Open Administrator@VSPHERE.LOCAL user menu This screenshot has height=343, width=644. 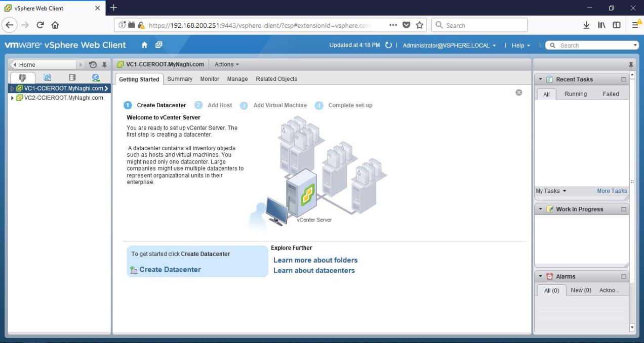coord(449,46)
